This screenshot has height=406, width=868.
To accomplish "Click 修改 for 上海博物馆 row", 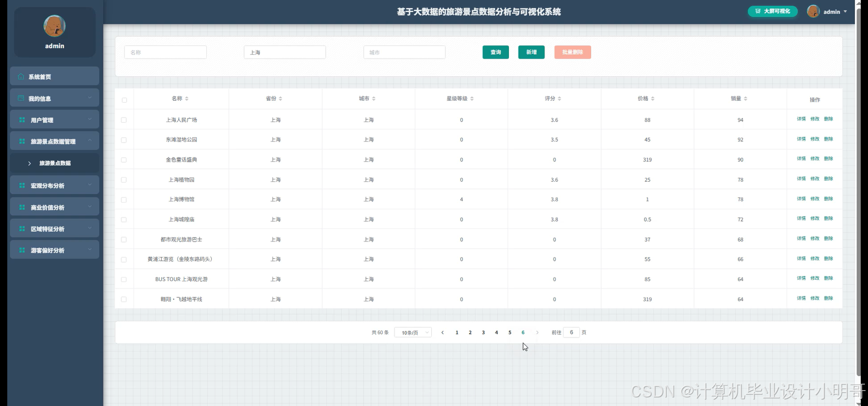I will coord(815,199).
